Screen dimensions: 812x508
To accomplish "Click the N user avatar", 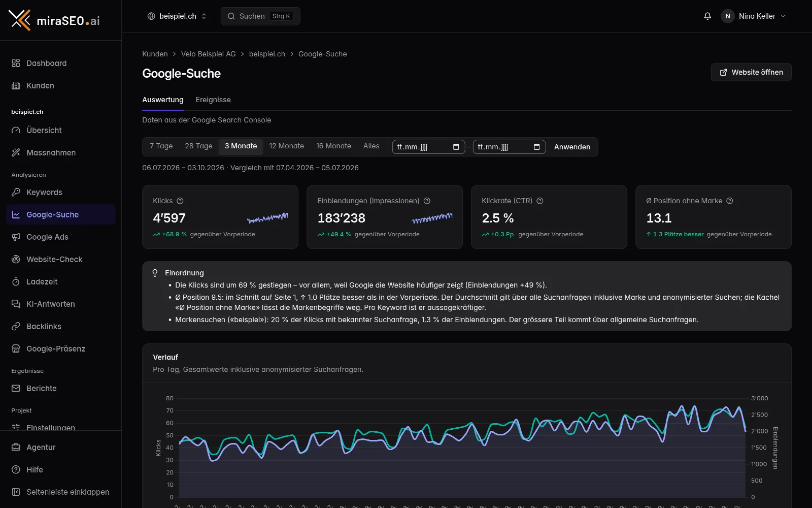I will [728, 16].
